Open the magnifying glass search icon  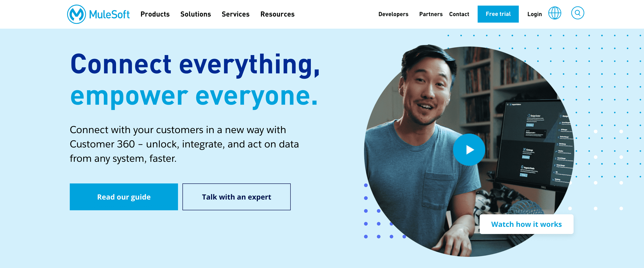pos(578,13)
